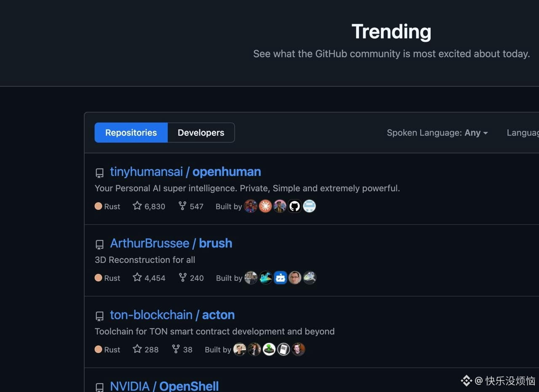Click the star icon showing 288 stars
This screenshot has width=539, height=392.
coord(137,349)
